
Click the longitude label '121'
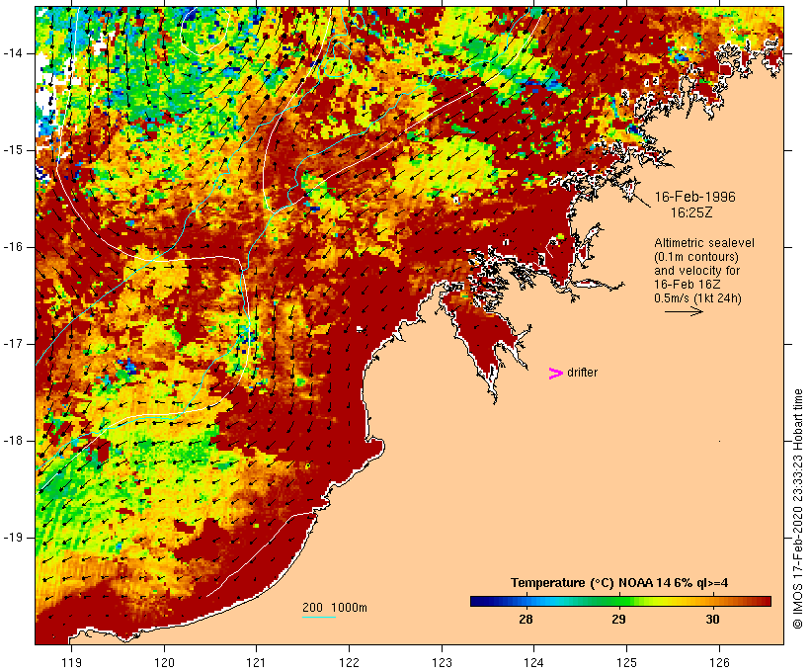256,662
